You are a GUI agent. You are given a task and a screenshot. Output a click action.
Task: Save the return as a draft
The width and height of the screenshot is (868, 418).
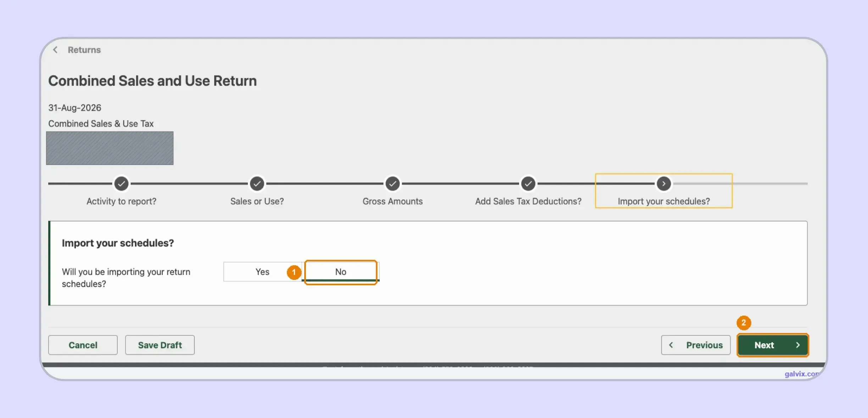coord(160,345)
